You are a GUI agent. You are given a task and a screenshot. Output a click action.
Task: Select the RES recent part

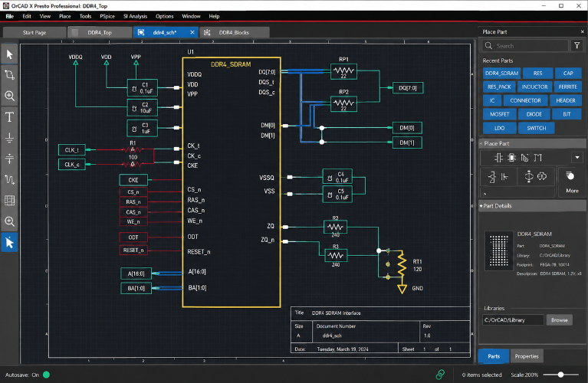pyautogui.click(x=537, y=73)
